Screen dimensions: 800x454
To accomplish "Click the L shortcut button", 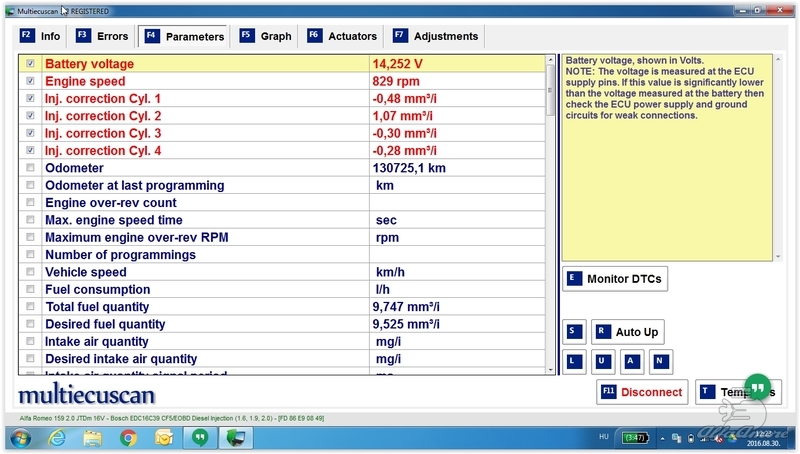I will point(574,362).
